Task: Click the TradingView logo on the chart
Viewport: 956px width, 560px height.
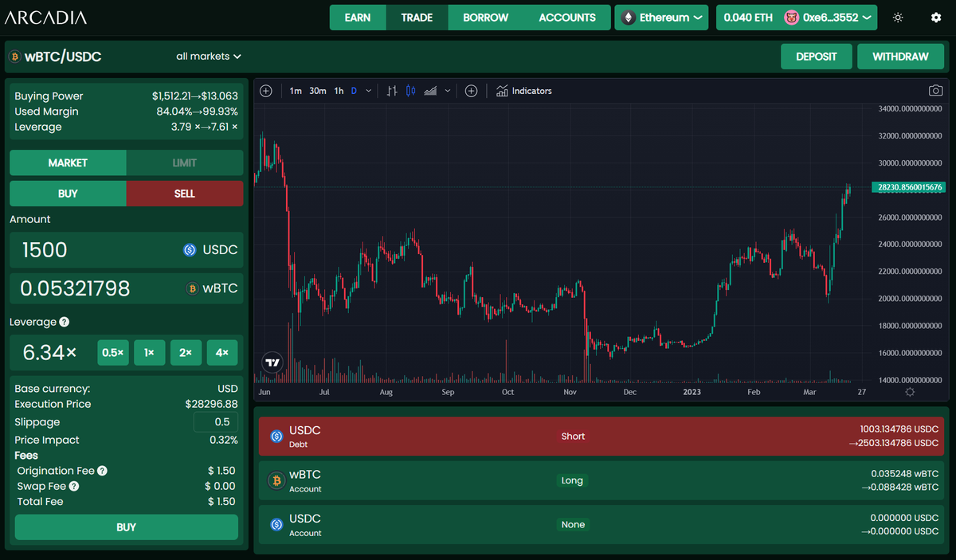Action: [x=272, y=362]
